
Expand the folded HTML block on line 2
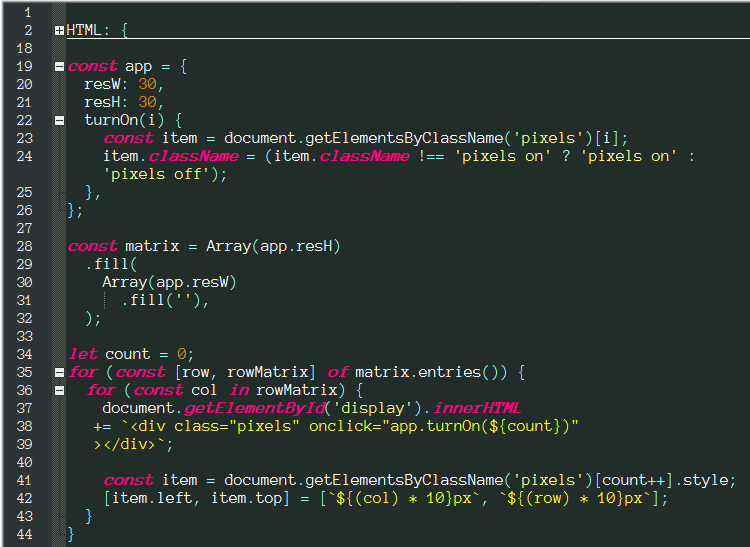[59, 31]
